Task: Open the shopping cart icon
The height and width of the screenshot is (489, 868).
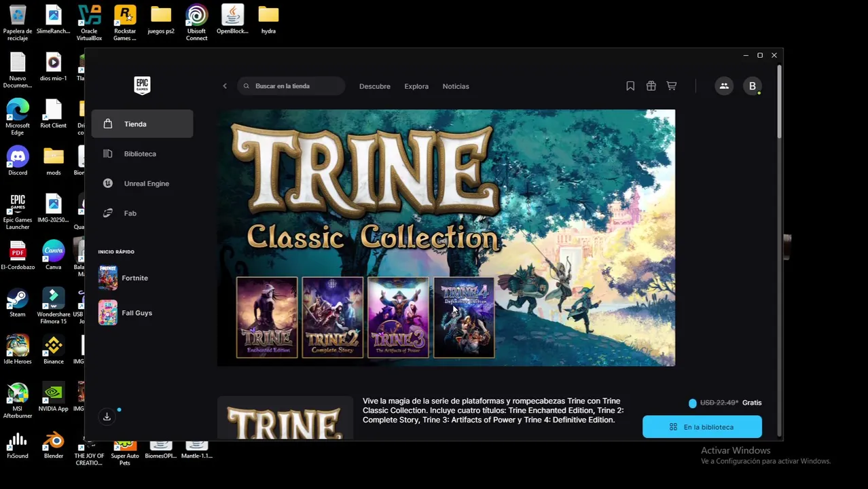Action: coord(671,86)
